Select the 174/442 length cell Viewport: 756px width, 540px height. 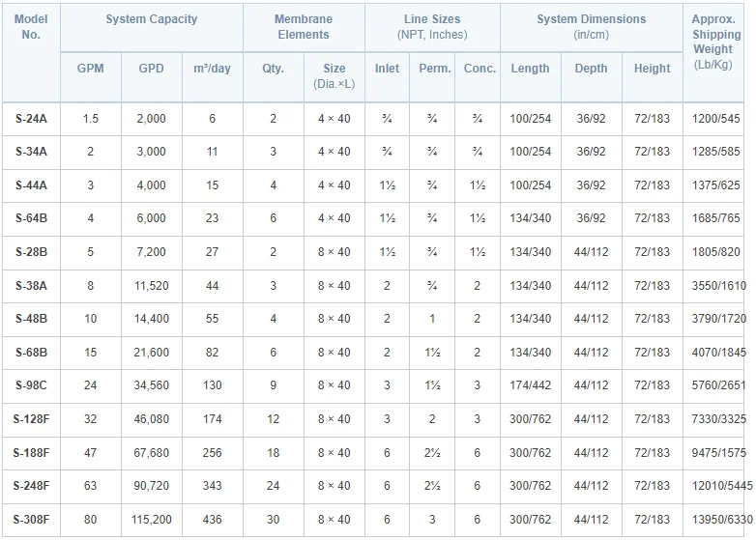(x=530, y=386)
